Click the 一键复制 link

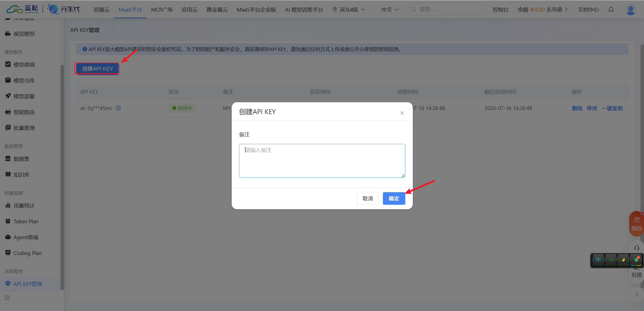pos(612,108)
